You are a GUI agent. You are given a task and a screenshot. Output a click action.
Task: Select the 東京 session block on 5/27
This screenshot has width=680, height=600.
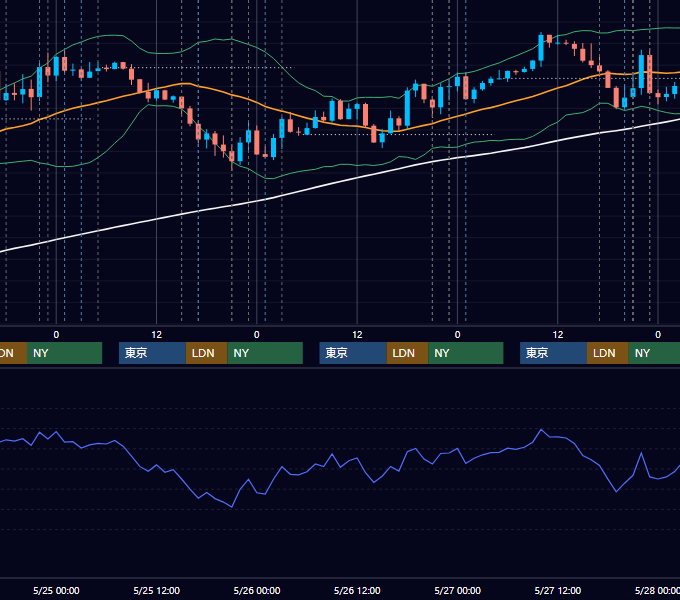(x=553, y=353)
